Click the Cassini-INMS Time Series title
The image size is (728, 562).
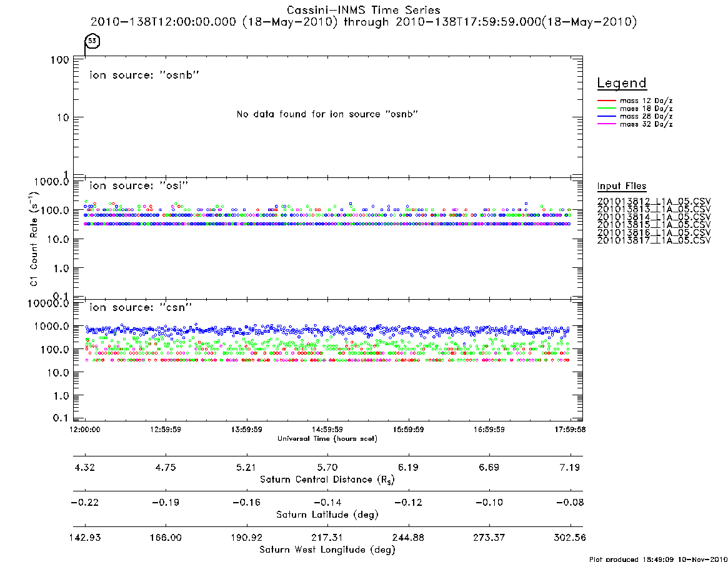click(364, 10)
